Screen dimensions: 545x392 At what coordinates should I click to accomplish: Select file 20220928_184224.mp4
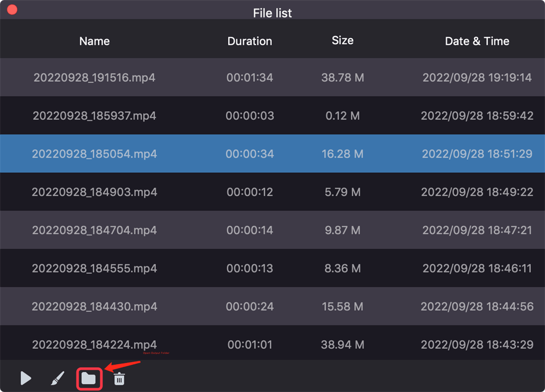(94, 345)
